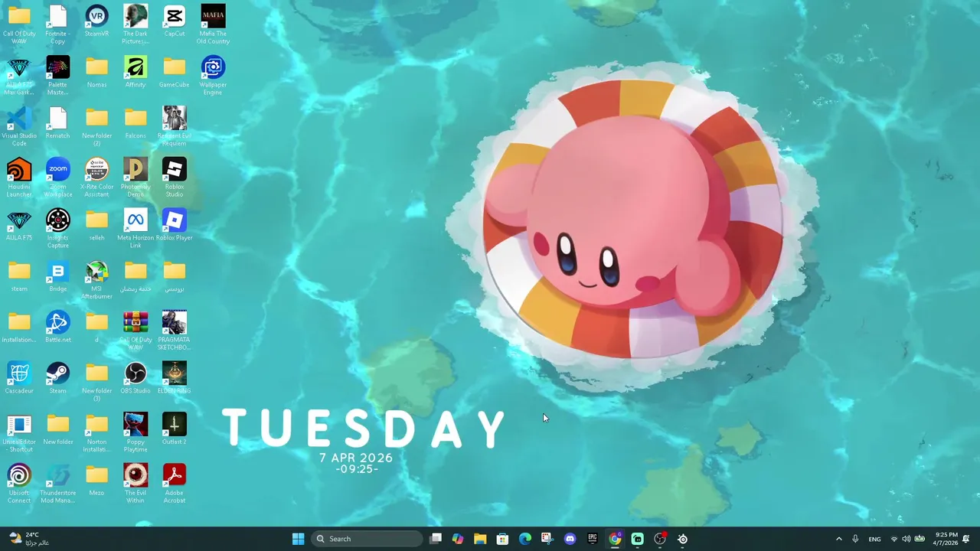Select the Falcons folder
980x551 pixels.
point(136,123)
